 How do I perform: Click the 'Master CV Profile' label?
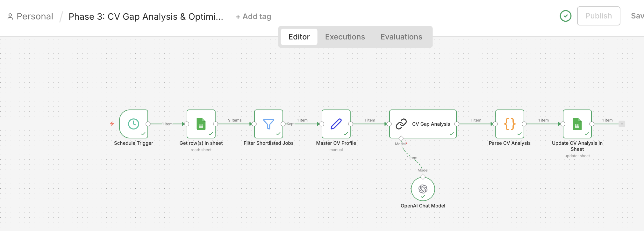tap(336, 143)
